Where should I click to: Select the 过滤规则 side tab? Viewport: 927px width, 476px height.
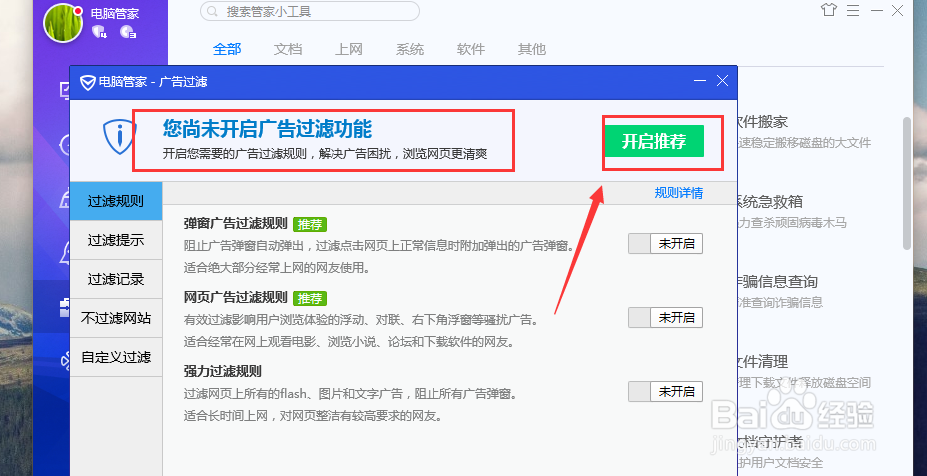pos(116,201)
